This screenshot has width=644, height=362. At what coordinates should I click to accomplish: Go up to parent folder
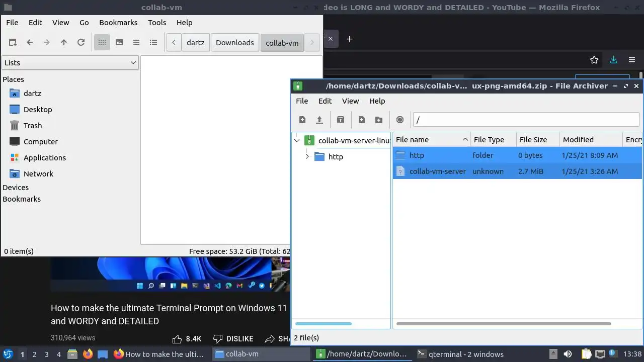point(64,42)
